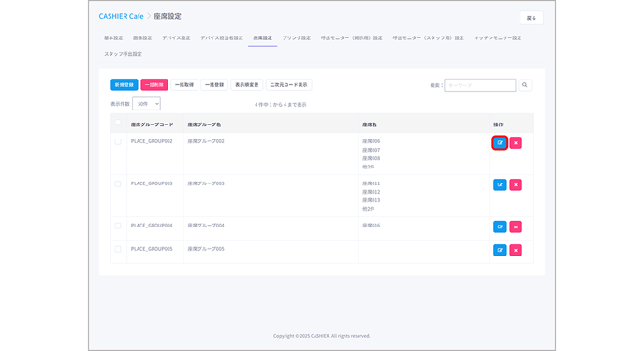Delete seat group PLACE_GROUP005
644x351 pixels.
pos(516,250)
